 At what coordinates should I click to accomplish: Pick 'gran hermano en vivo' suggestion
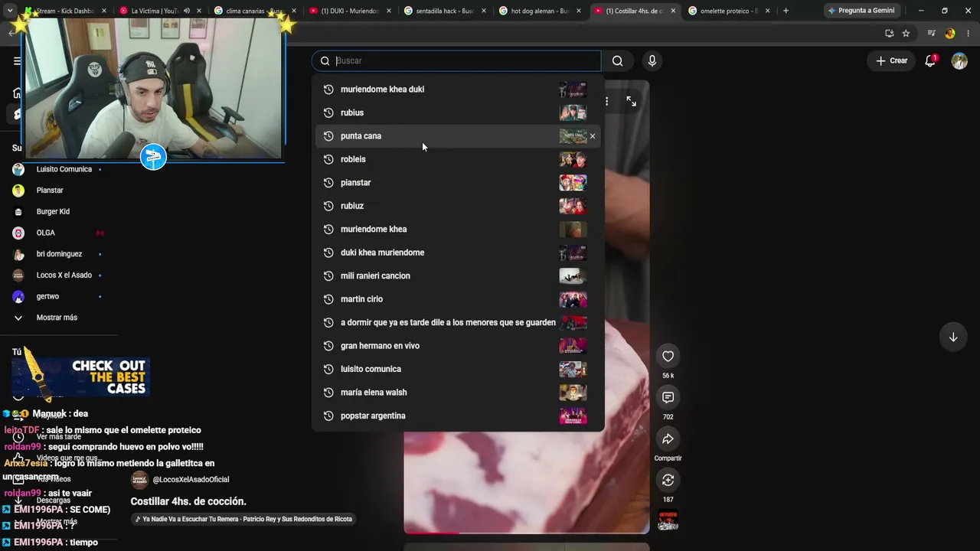click(x=458, y=346)
